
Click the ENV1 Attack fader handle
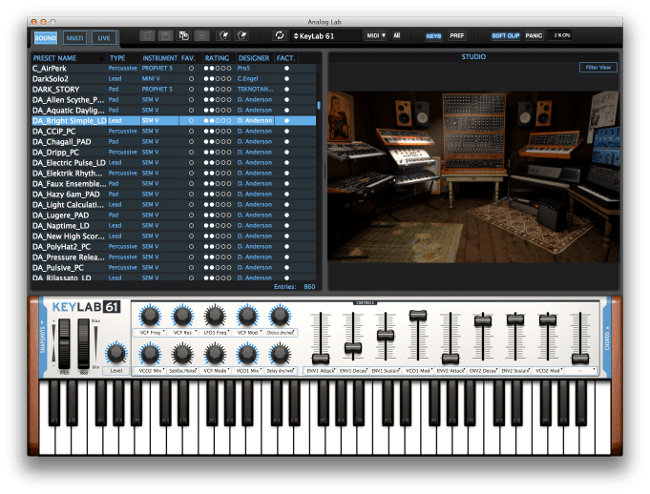320,359
